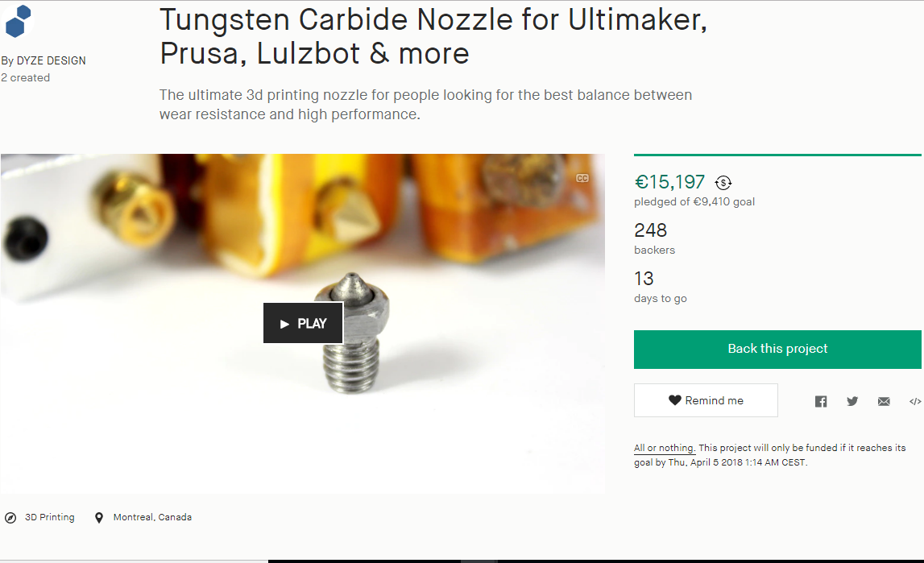Click the Remind me button

pyautogui.click(x=706, y=400)
